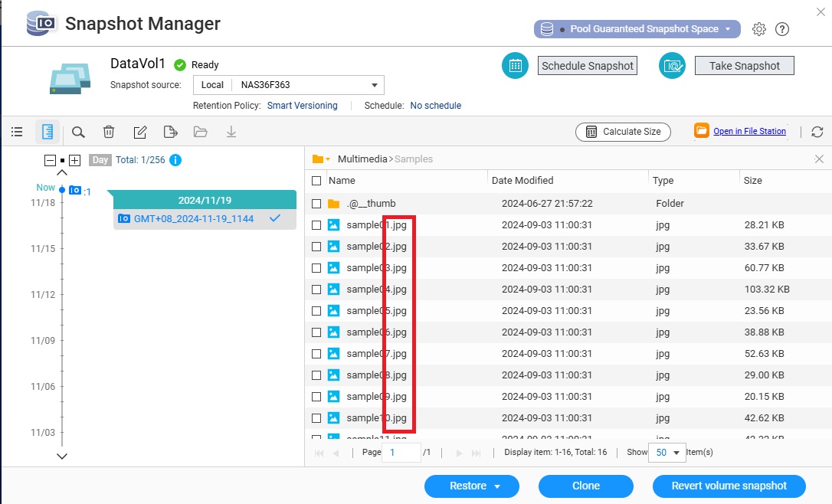Open snapshot search magnifier icon
The image size is (832, 504).
tap(78, 132)
